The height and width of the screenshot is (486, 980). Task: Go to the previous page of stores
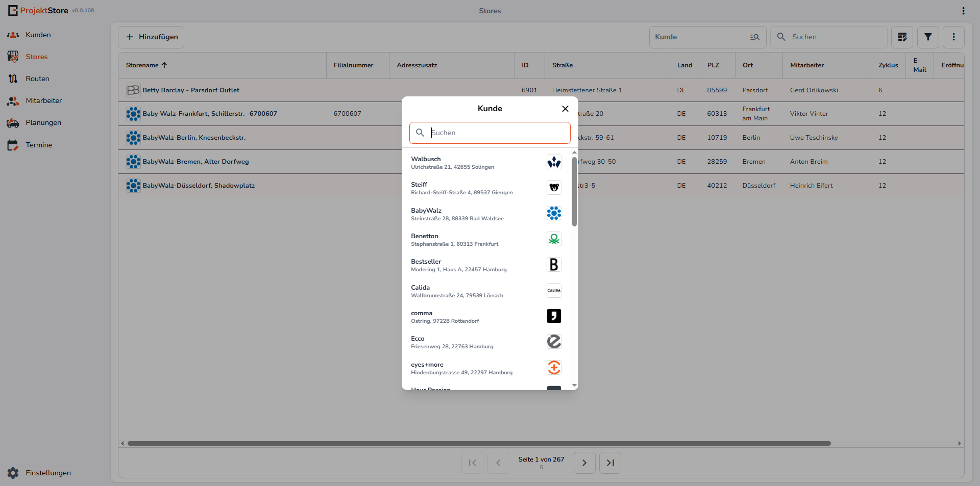pos(498,463)
